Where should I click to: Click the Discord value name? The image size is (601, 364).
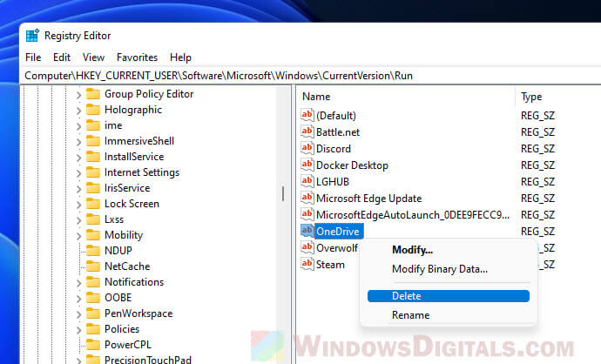pos(333,149)
